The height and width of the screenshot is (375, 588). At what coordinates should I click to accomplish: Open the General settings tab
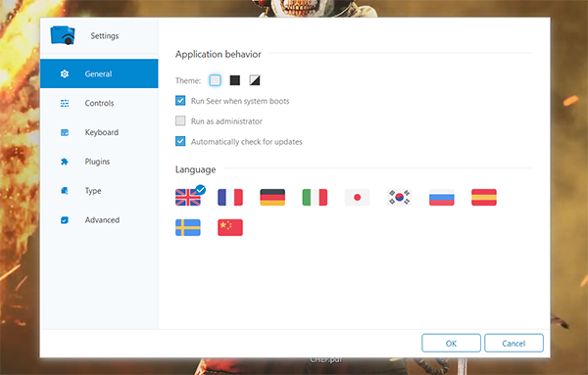[x=99, y=73]
